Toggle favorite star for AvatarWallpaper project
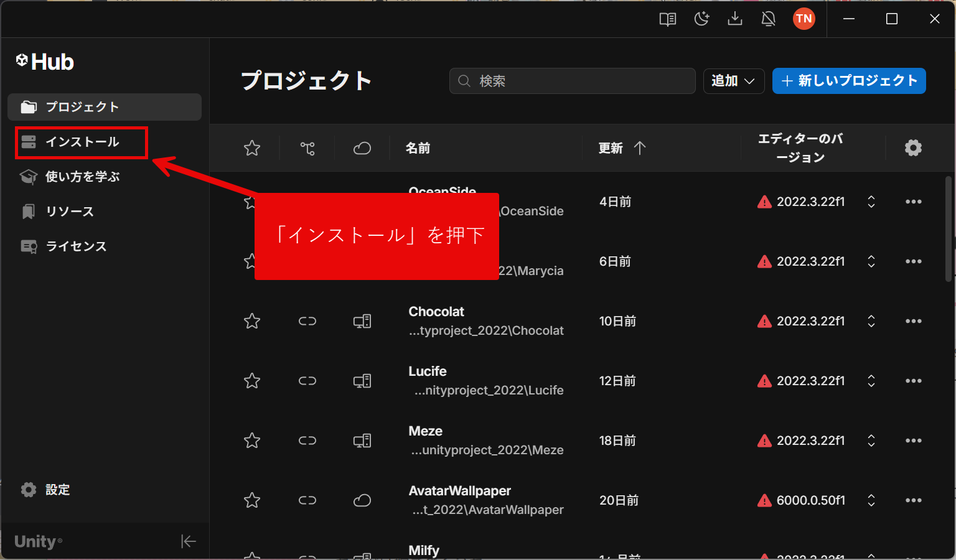Image resolution: width=956 pixels, height=560 pixels. click(x=252, y=500)
